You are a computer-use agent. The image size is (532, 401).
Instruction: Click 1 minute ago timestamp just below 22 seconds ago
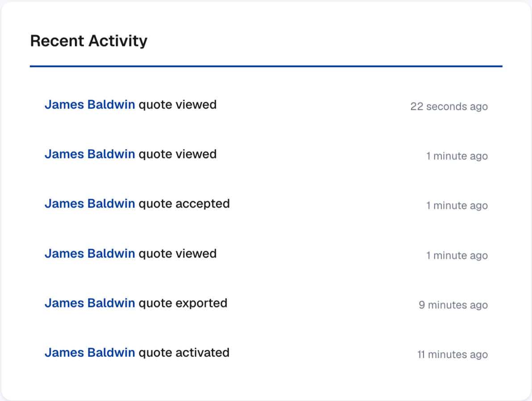click(457, 156)
